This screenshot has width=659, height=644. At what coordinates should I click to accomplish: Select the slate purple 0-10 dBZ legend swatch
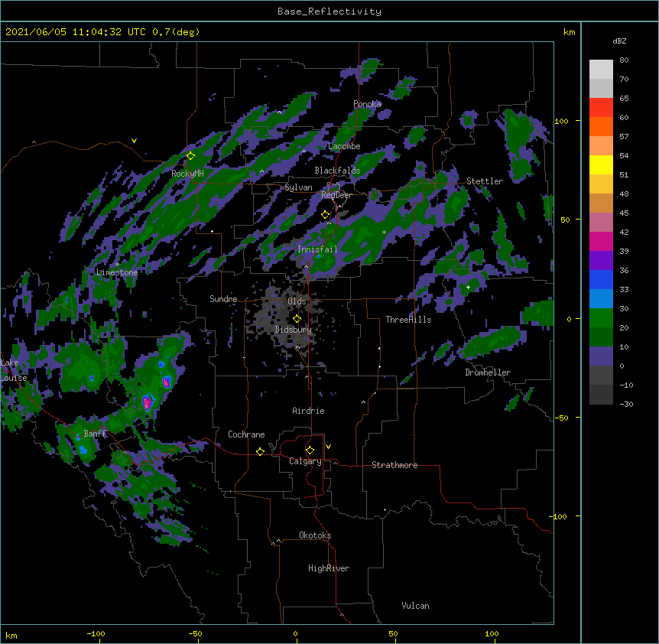pos(601,356)
